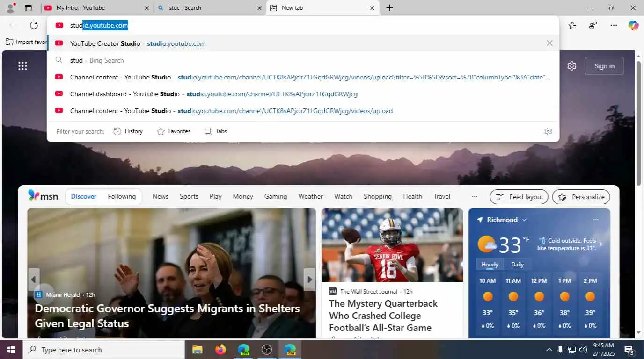Filter suggestions by Favorites
Image resolution: width=644 pixels, height=359 pixels.
tap(174, 131)
